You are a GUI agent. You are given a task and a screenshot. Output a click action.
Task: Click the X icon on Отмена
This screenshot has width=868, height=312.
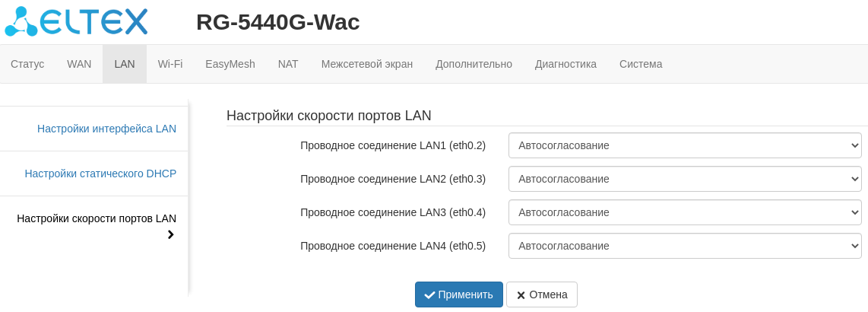tap(521, 295)
